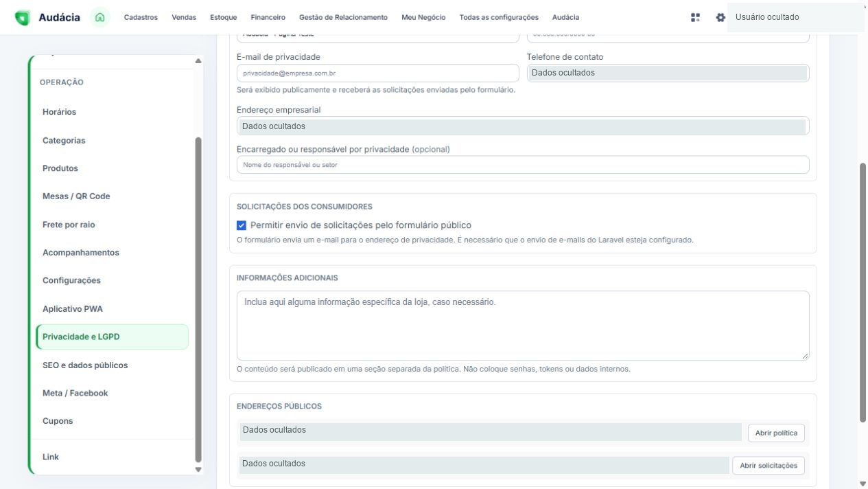
Task: Click the Audácia shield logo
Action: (22, 17)
